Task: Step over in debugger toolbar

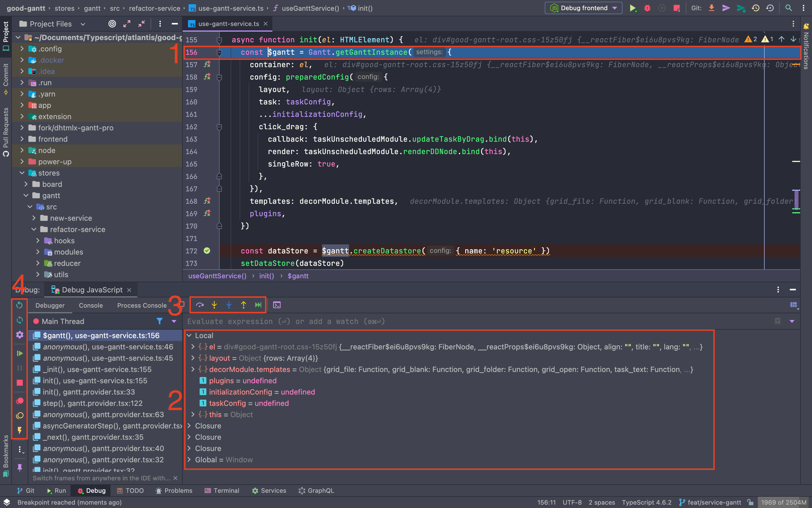Action: pos(200,305)
